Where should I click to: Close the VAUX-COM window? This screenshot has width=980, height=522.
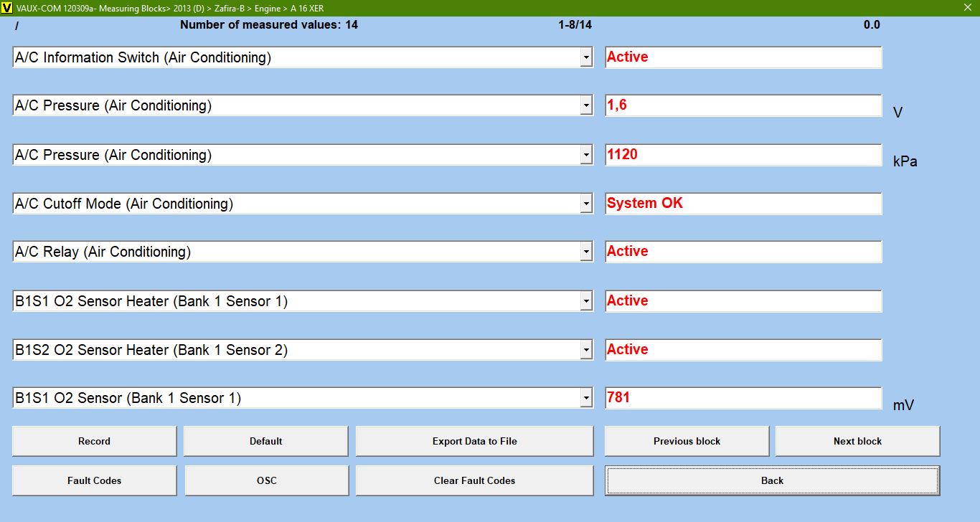(x=967, y=8)
